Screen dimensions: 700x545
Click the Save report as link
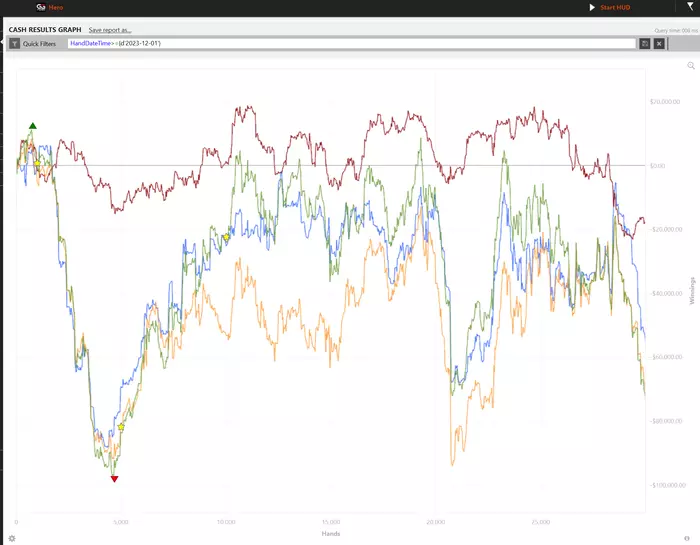pyautogui.click(x=110, y=30)
